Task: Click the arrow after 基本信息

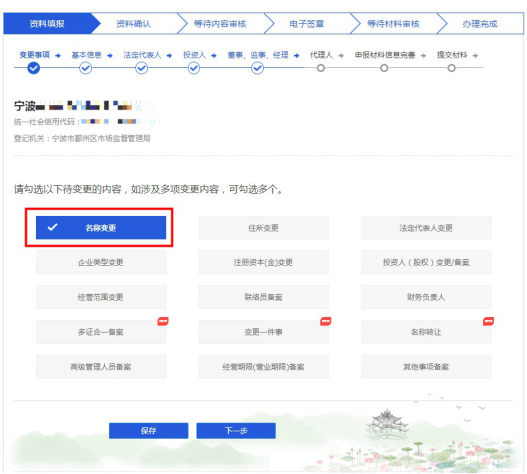Action: [110, 55]
